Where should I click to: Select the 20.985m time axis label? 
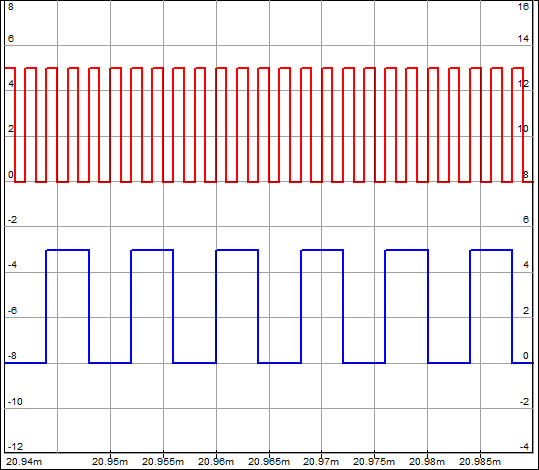pyautogui.click(x=480, y=461)
